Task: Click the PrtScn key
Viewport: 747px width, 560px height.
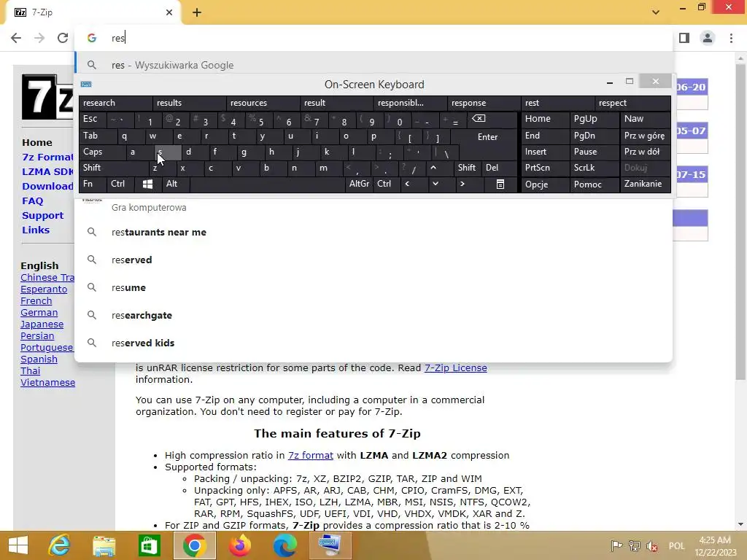Action: [545, 168]
